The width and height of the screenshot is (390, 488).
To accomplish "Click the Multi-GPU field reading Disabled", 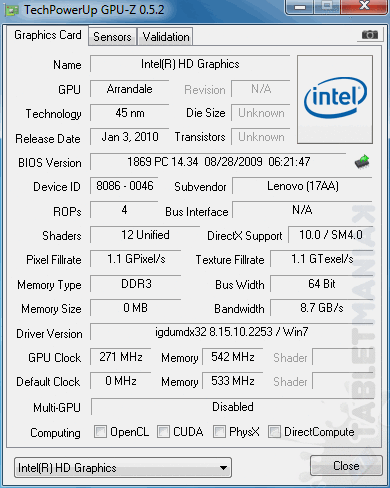I will 233,407.
